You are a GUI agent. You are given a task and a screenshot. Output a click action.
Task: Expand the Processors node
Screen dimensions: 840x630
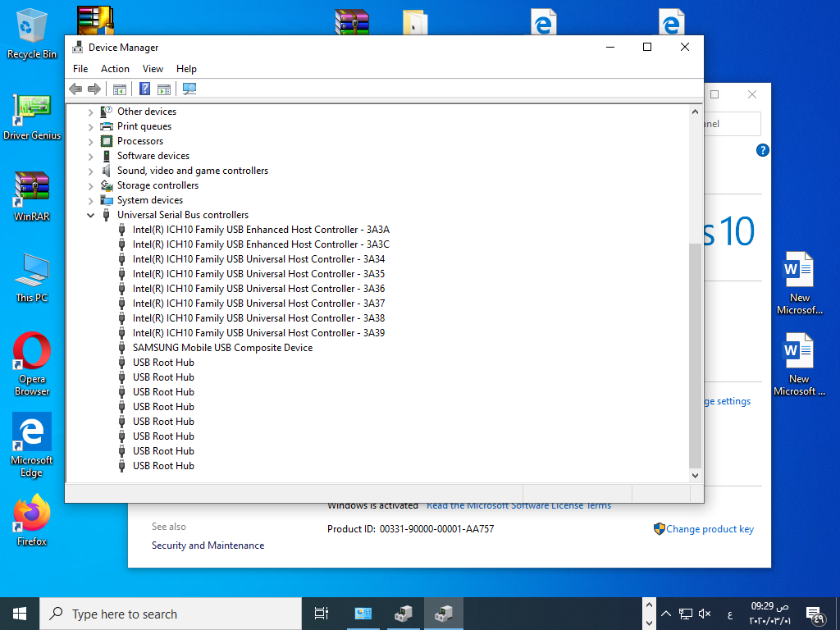pos(90,141)
